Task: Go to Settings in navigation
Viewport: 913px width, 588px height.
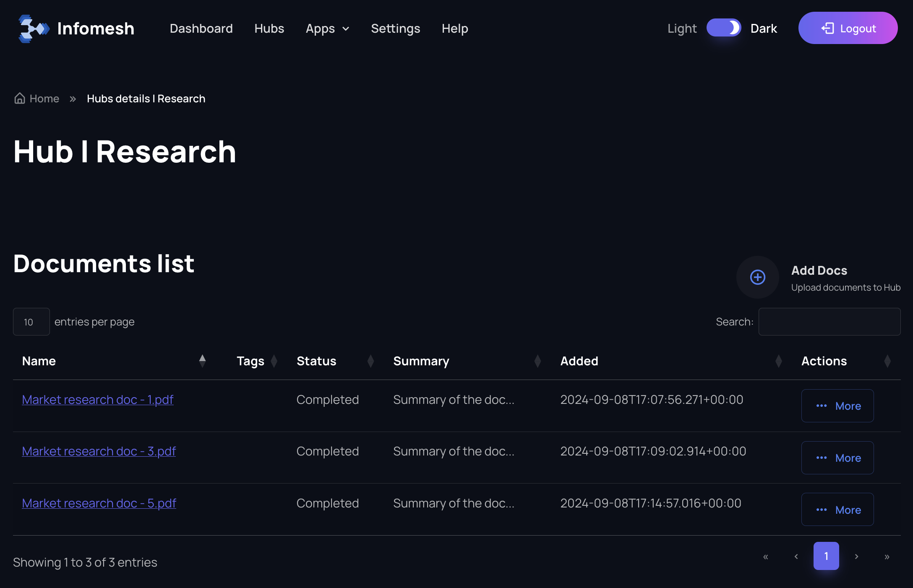Action: point(395,29)
